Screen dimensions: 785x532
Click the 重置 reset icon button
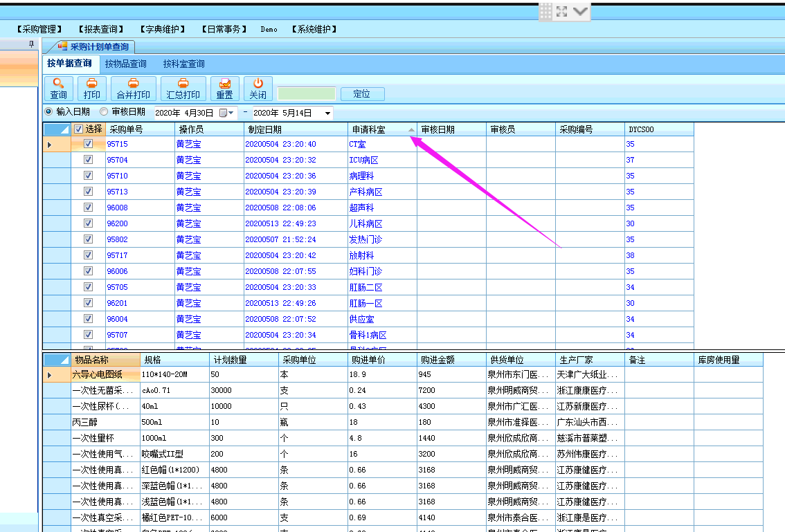224,89
